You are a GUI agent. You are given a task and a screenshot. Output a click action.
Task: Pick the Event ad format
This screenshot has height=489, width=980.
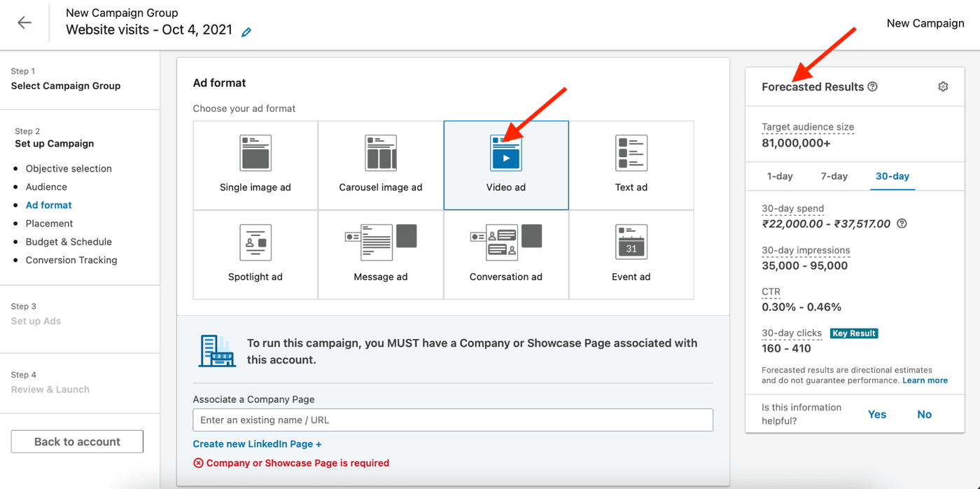point(631,254)
